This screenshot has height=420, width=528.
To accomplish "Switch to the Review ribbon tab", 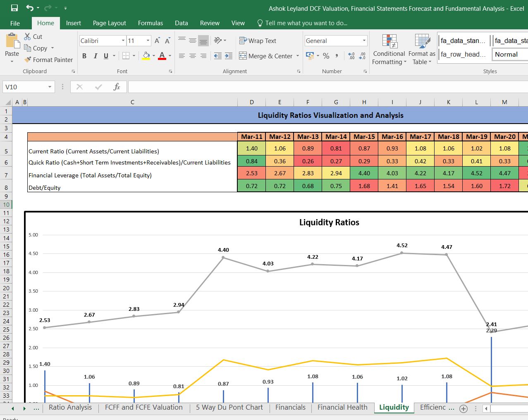I will [210, 23].
